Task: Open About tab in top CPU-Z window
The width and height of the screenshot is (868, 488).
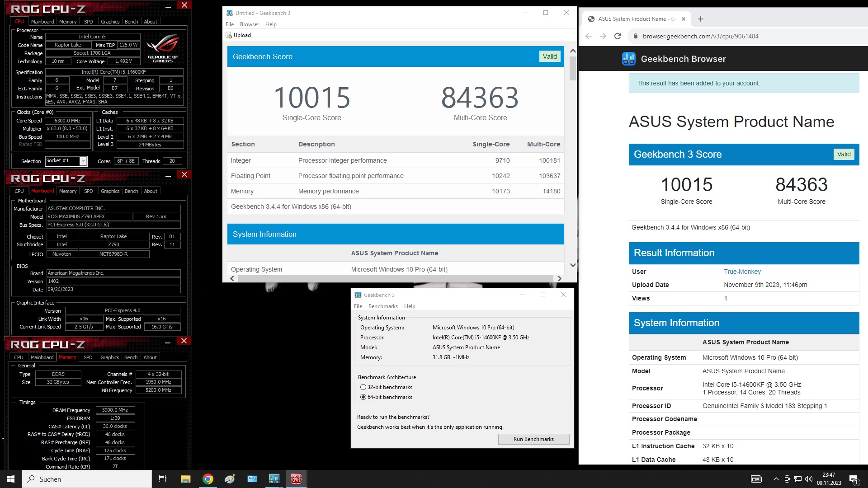Action: point(151,22)
